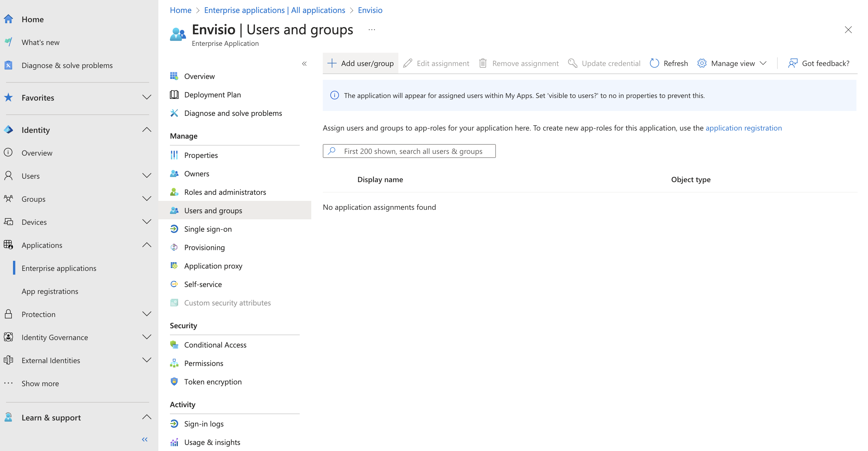Click the Favorites star icon
The width and height of the screenshot is (868, 451).
8,98
